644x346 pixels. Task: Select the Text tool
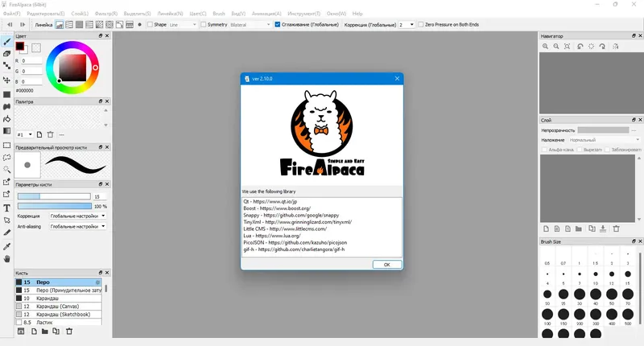pyautogui.click(x=6, y=208)
